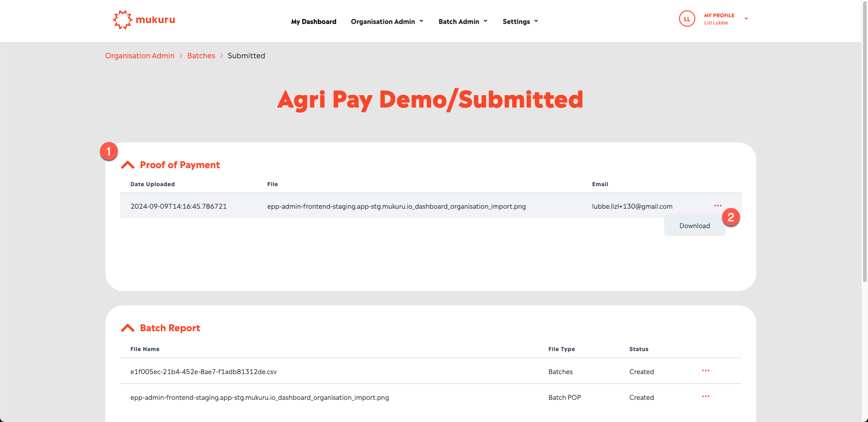Click the Mukuru logo

144,20
